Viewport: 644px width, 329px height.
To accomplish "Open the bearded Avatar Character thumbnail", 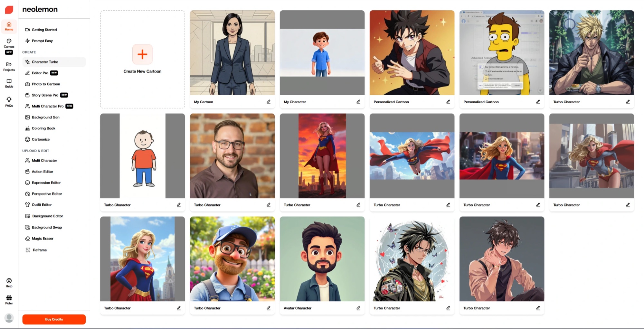I will coord(322,259).
